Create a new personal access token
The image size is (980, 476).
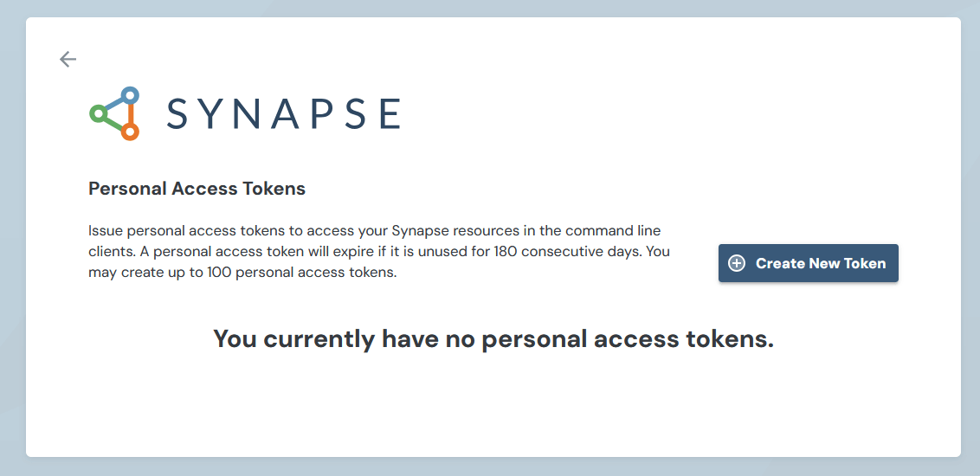click(808, 263)
